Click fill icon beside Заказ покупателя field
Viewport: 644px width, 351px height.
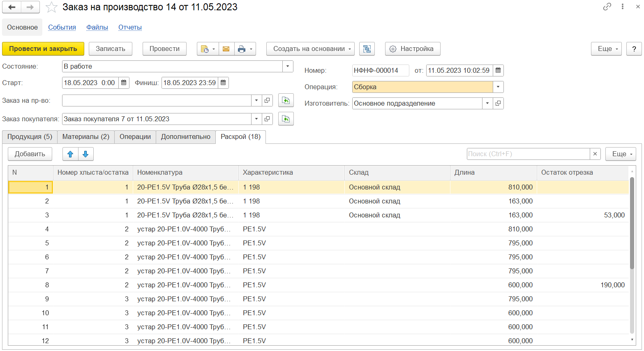click(x=286, y=119)
